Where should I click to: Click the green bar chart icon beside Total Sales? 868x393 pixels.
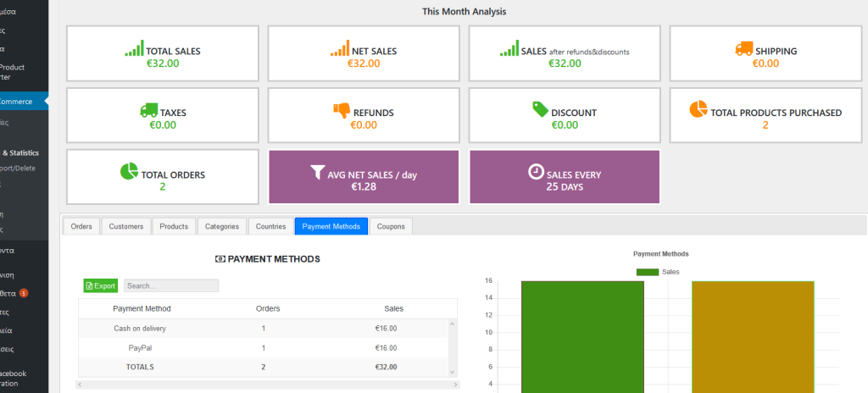click(x=134, y=48)
